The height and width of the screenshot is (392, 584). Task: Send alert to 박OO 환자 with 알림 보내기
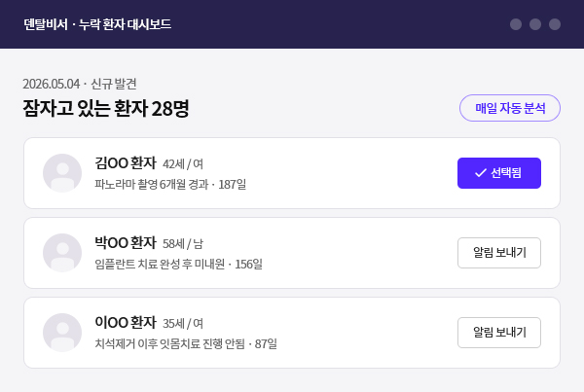499,253
